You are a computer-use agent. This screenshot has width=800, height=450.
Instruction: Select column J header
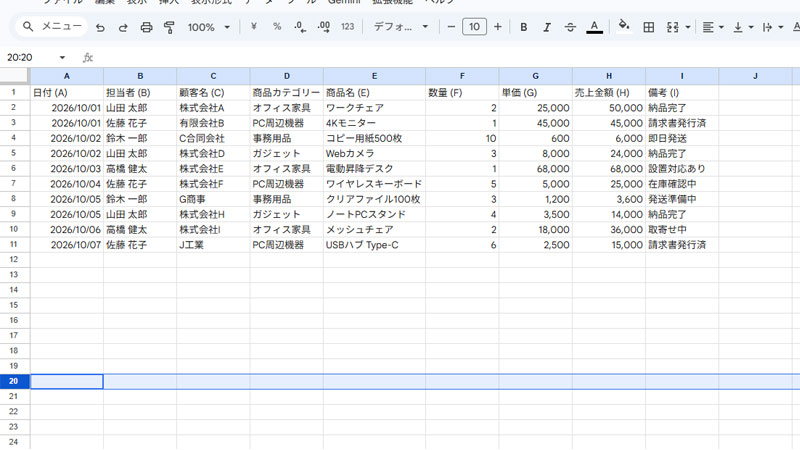click(x=755, y=76)
